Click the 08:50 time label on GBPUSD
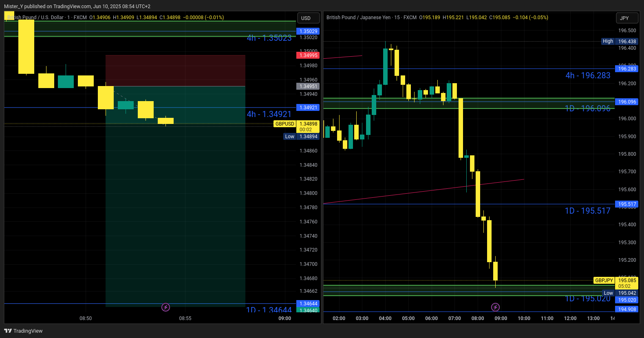This screenshot has width=644, height=338. click(86, 318)
